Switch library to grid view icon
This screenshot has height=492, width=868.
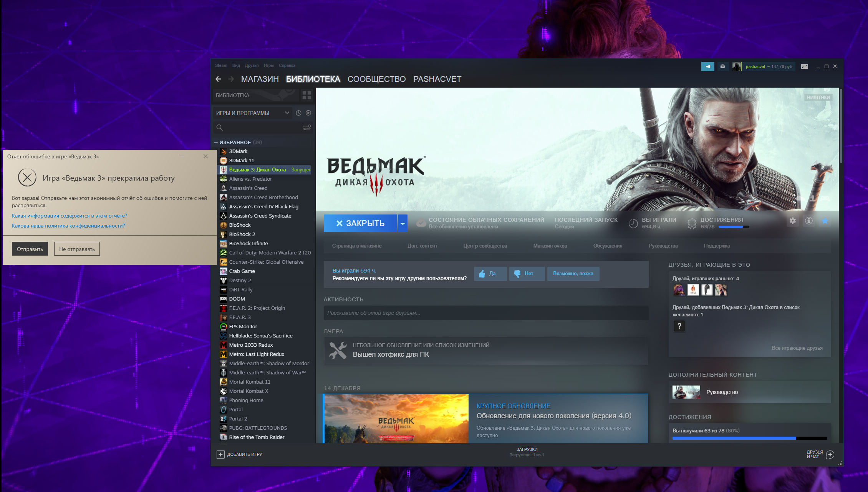tap(306, 95)
